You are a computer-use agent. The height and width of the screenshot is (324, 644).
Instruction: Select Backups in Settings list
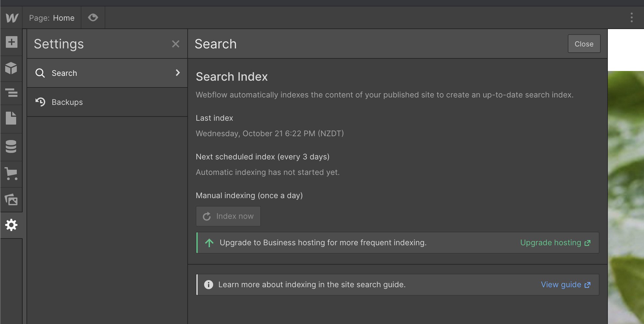pos(67,102)
